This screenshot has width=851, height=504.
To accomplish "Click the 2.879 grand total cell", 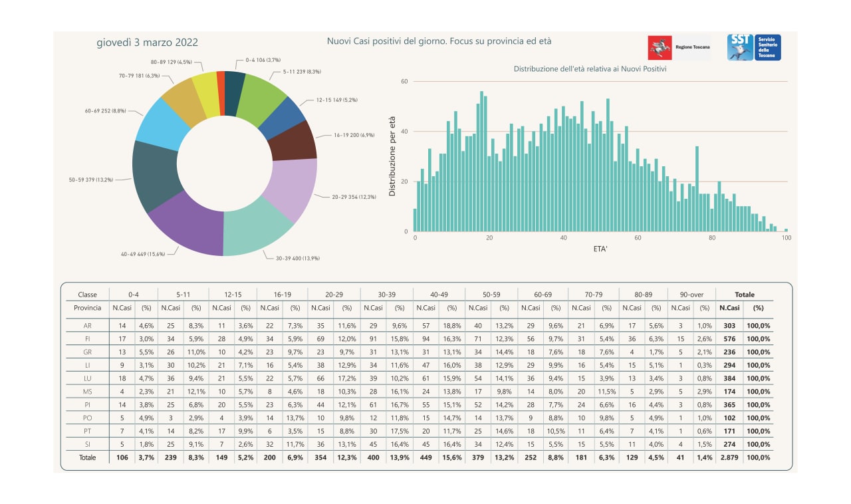I will [729, 457].
